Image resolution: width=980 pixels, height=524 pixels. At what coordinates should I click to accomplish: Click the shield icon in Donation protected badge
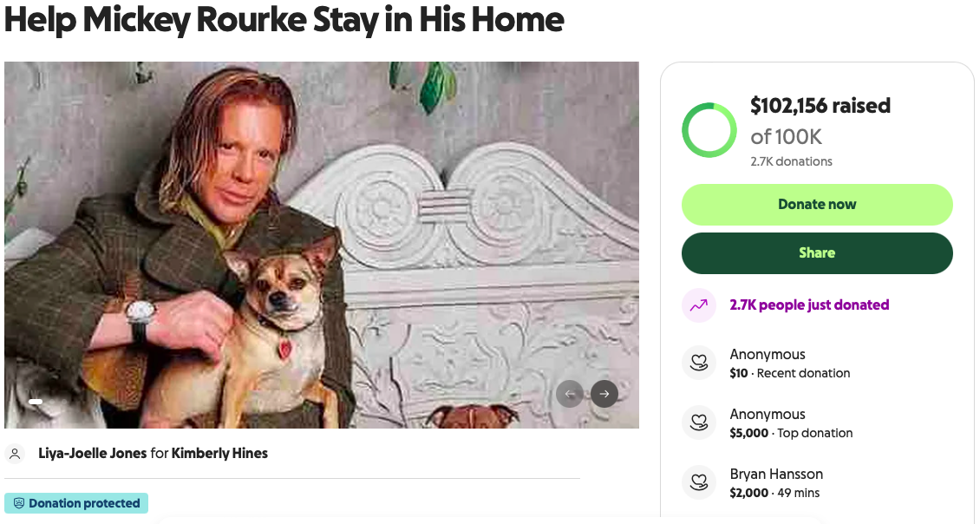point(19,503)
